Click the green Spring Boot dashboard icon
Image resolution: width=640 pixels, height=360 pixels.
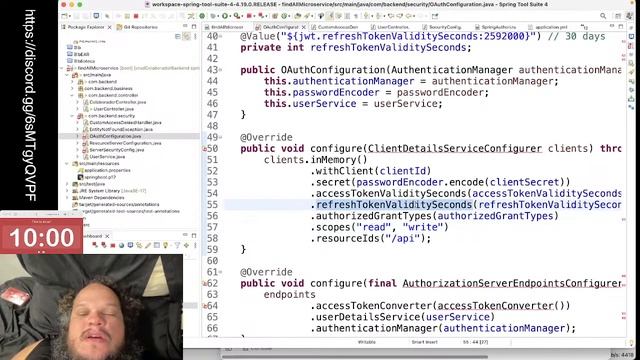(202, 16)
